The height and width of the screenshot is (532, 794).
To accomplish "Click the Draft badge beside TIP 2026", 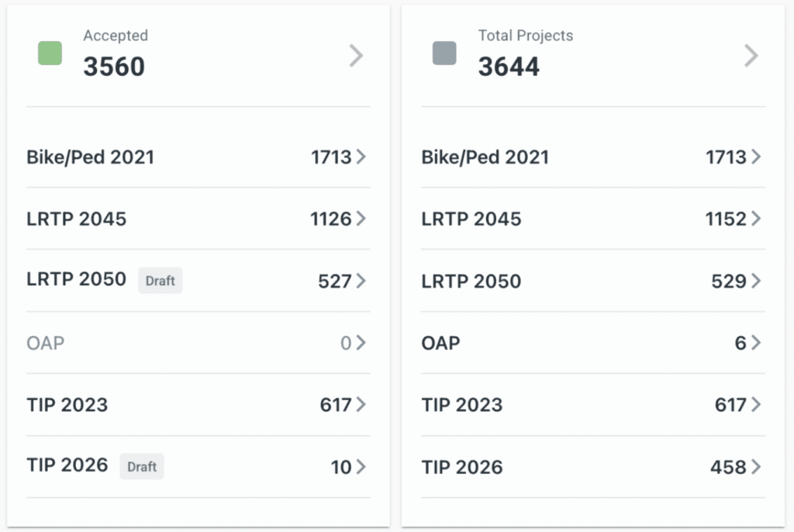I will (142, 467).
